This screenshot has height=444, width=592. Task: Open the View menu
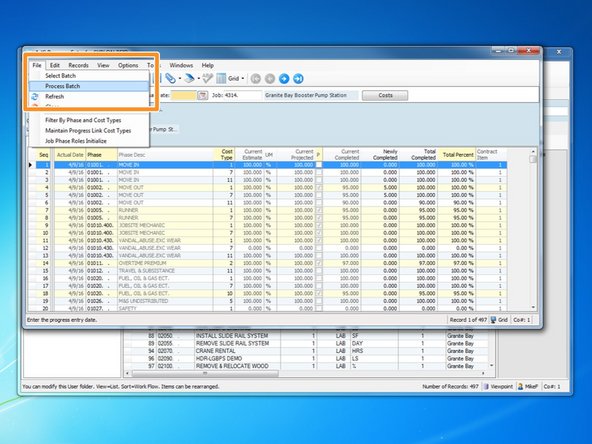(x=103, y=65)
